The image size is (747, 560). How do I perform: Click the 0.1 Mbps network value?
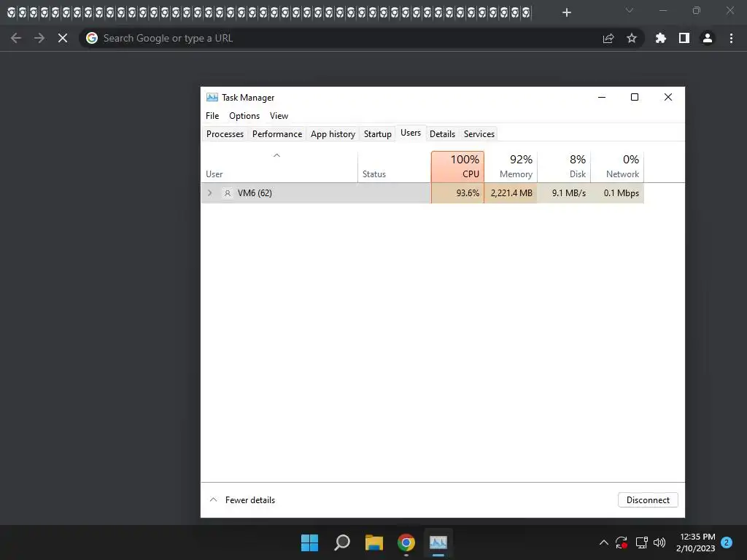click(622, 192)
